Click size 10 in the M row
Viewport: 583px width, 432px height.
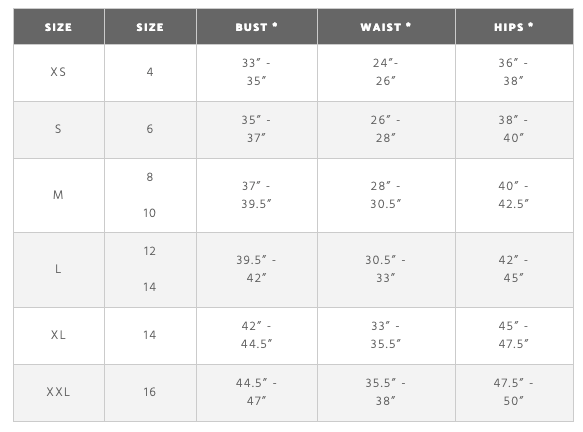149,213
